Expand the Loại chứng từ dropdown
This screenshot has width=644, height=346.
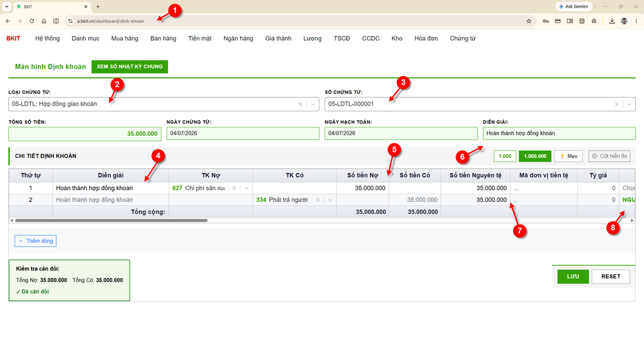coord(313,104)
